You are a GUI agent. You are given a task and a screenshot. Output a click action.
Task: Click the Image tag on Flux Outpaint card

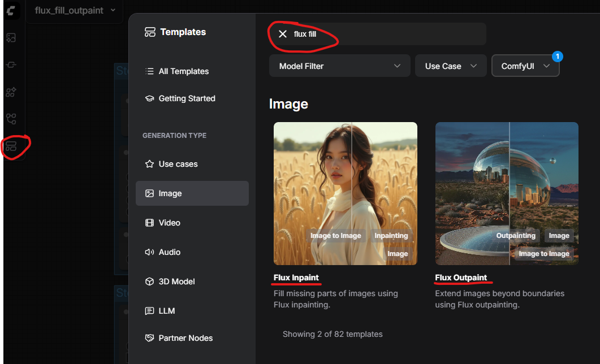tap(559, 236)
